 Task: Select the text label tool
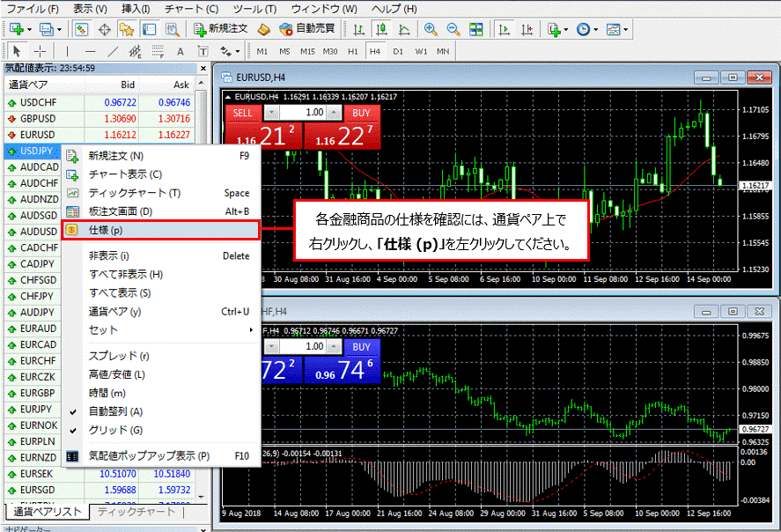click(x=181, y=51)
